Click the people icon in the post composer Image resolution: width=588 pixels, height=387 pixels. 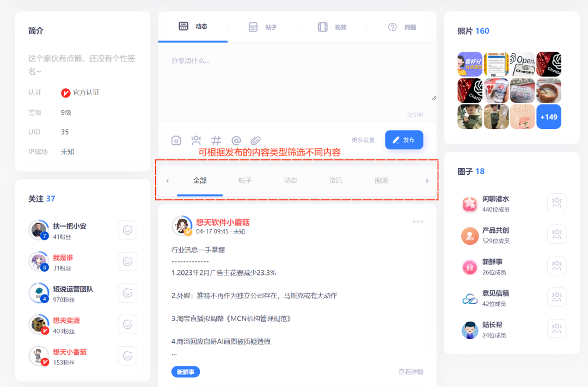(196, 139)
